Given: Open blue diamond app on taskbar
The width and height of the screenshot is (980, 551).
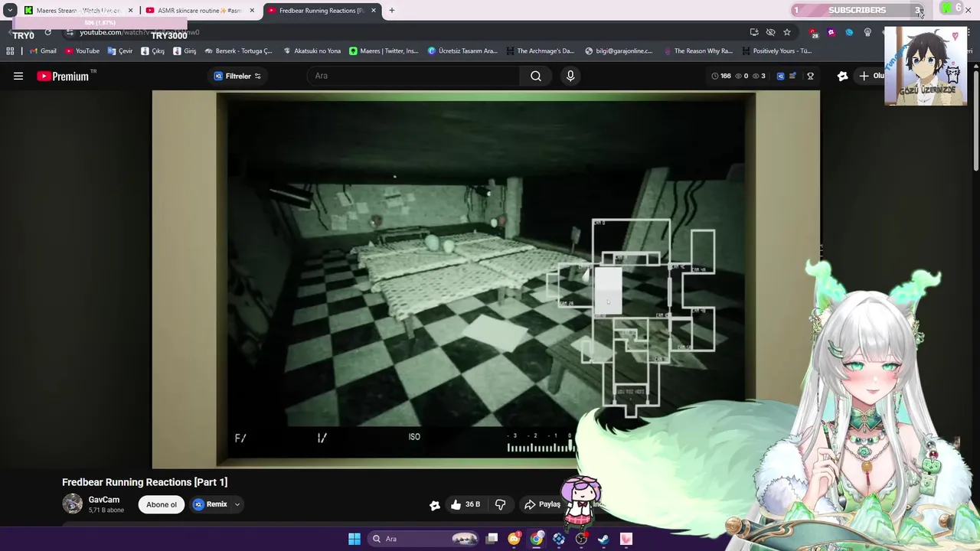Looking at the screenshot, I should (559, 539).
